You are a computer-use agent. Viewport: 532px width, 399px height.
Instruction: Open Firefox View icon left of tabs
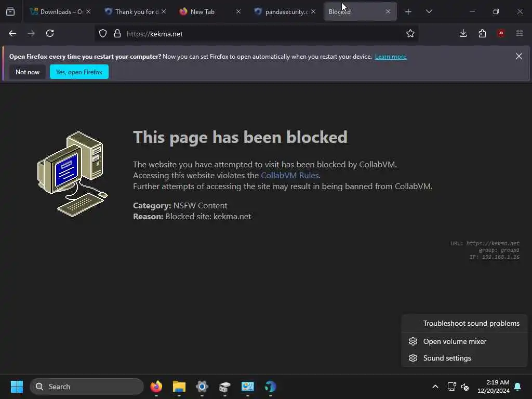[10, 11]
